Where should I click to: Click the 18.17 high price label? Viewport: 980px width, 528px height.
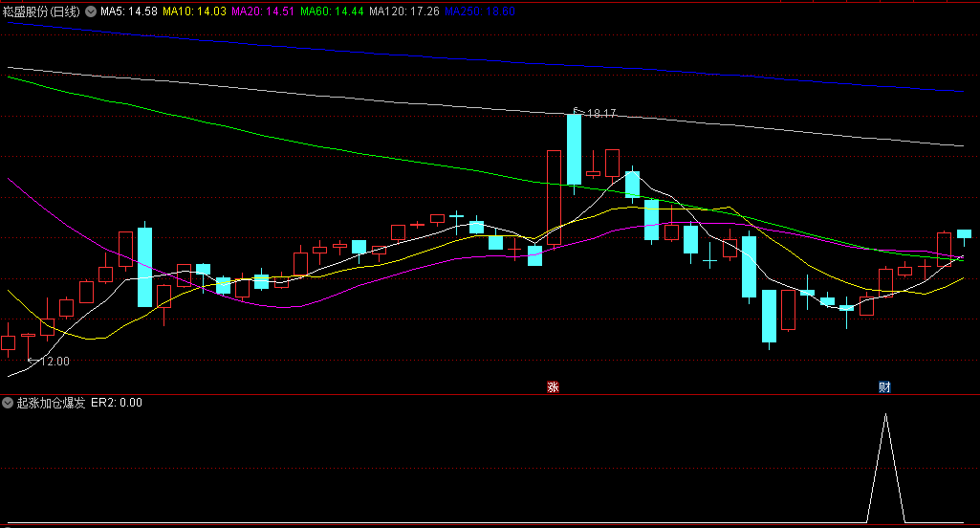coord(601,113)
